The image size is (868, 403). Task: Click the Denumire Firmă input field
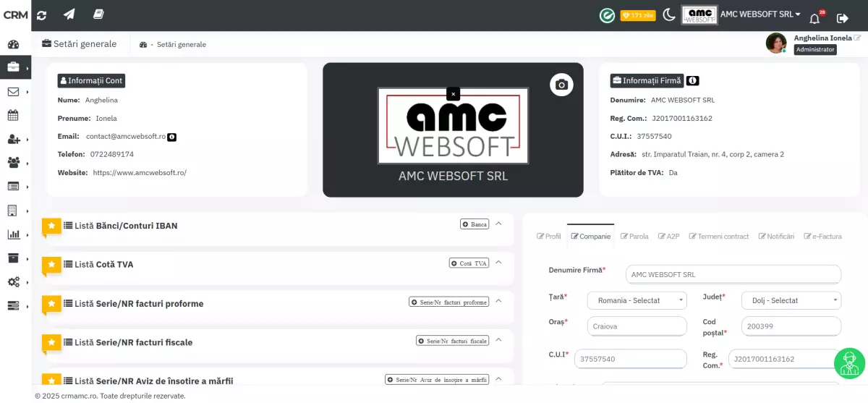pos(732,275)
